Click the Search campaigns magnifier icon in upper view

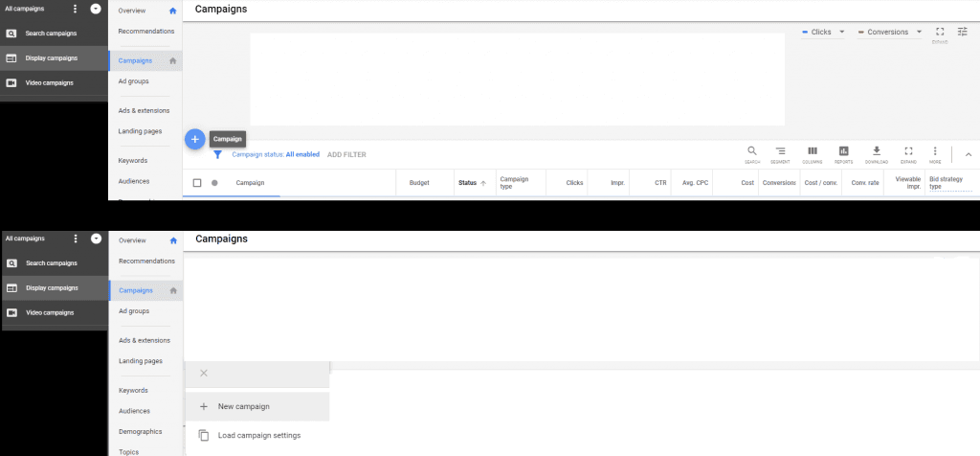(11, 34)
